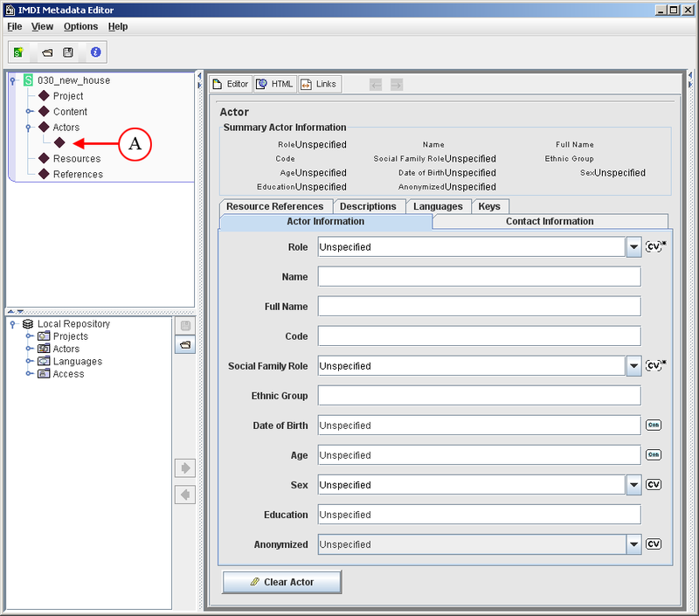Switch to the Links view
Screen dimensions: 699x616
(x=320, y=84)
